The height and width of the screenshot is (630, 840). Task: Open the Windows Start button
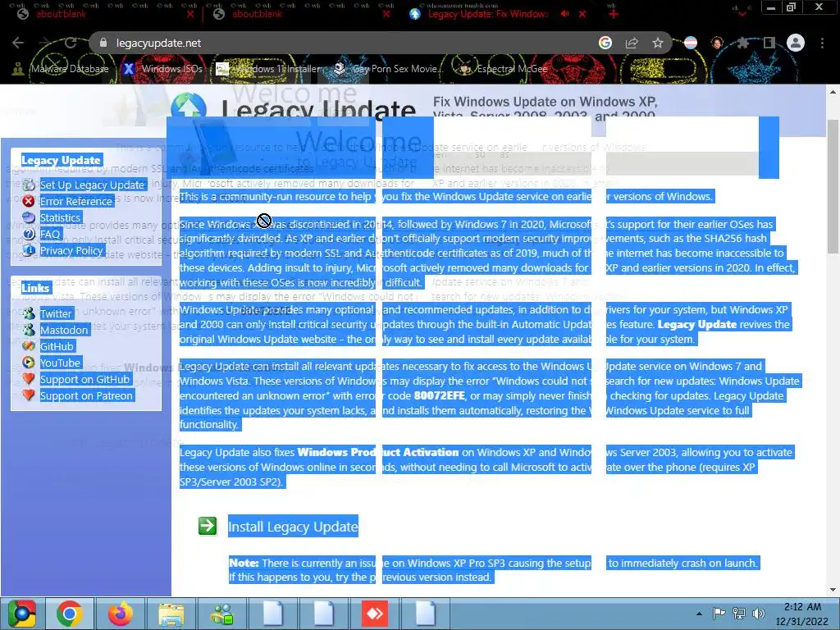click(x=21, y=614)
